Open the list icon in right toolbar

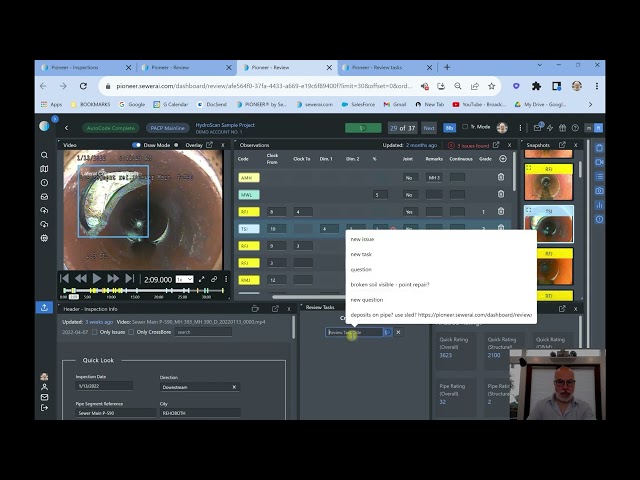pyautogui.click(x=599, y=176)
